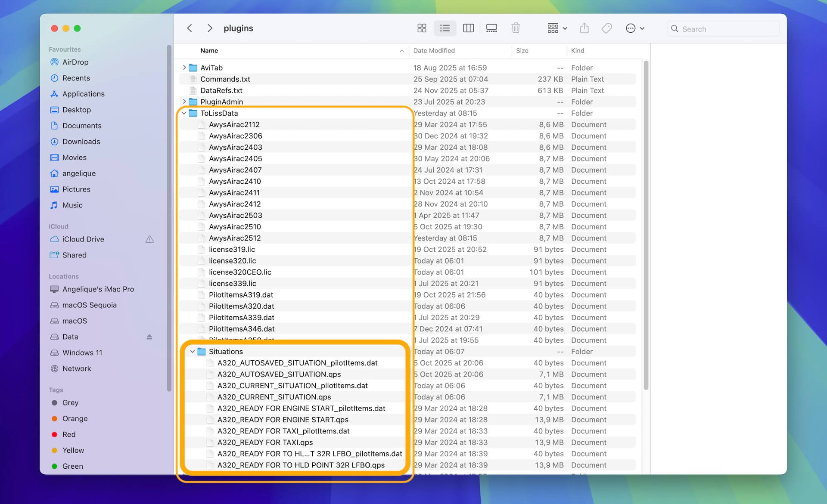Viewport: 827px width, 504px height.
Task: Open Downloads in the sidebar
Action: [x=81, y=142]
